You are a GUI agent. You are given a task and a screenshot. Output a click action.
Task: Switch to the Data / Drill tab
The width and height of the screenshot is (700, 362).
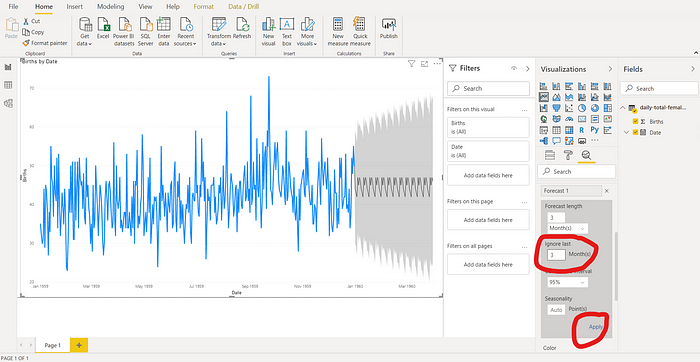click(x=243, y=7)
